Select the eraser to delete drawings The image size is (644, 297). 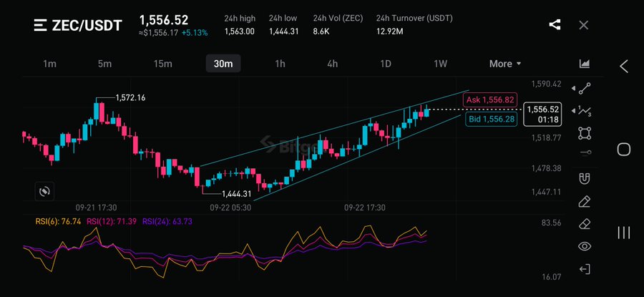pyautogui.click(x=585, y=224)
